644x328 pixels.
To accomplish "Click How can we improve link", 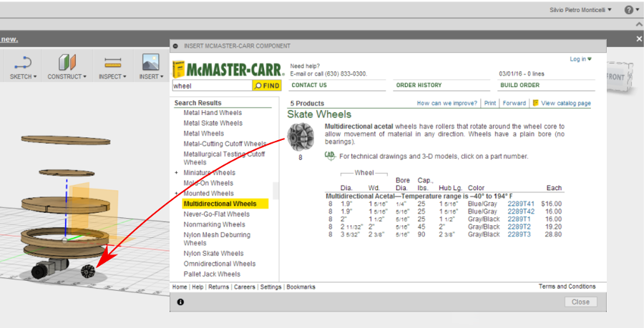I will [447, 104].
